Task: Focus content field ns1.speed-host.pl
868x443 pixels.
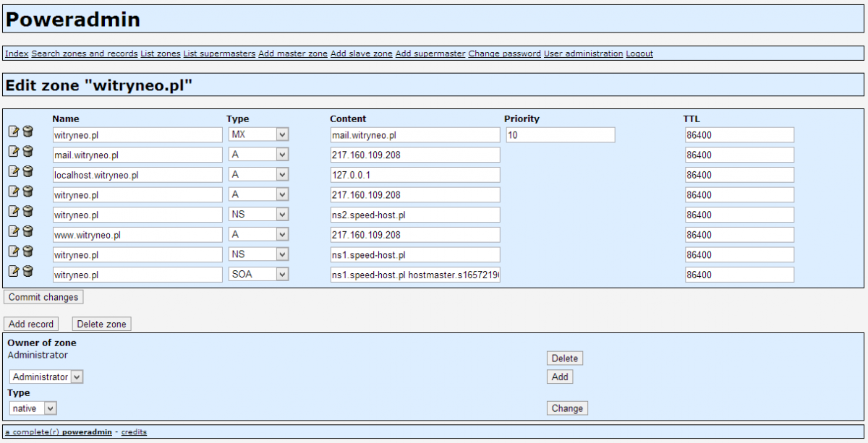Action: 415,254
